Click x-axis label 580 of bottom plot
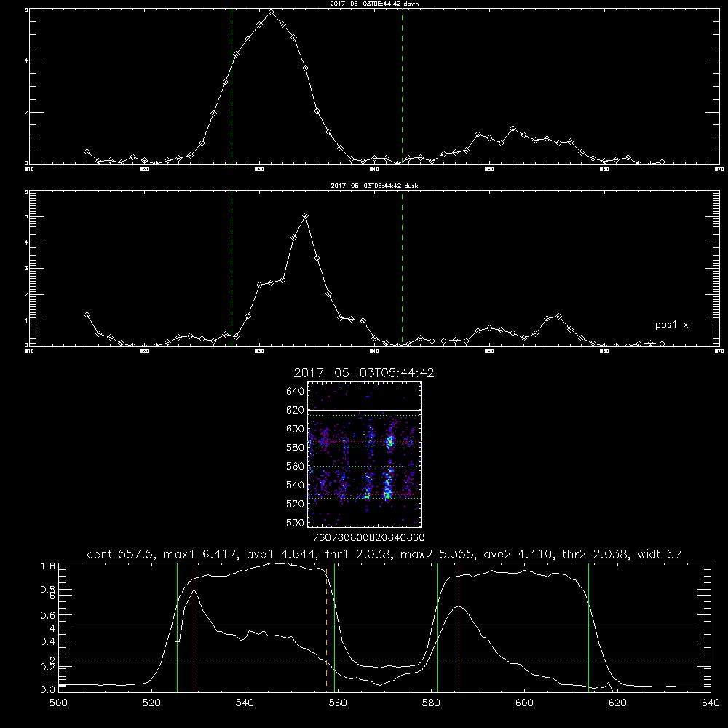This screenshot has height=728, width=728. pyautogui.click(x=431, y=703)
